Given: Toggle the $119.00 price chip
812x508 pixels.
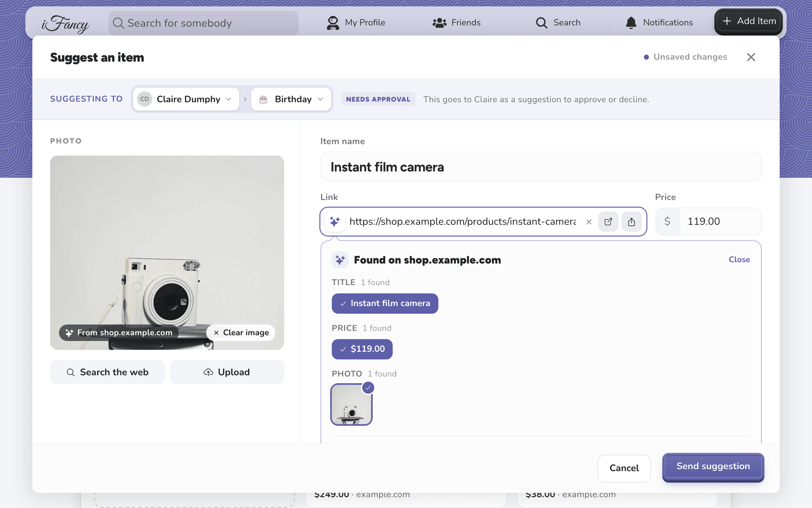Looking at the screenshot, I should tap(362, 349).
